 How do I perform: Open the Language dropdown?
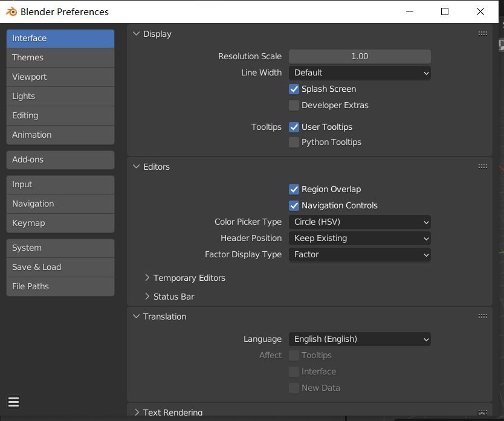360,339
